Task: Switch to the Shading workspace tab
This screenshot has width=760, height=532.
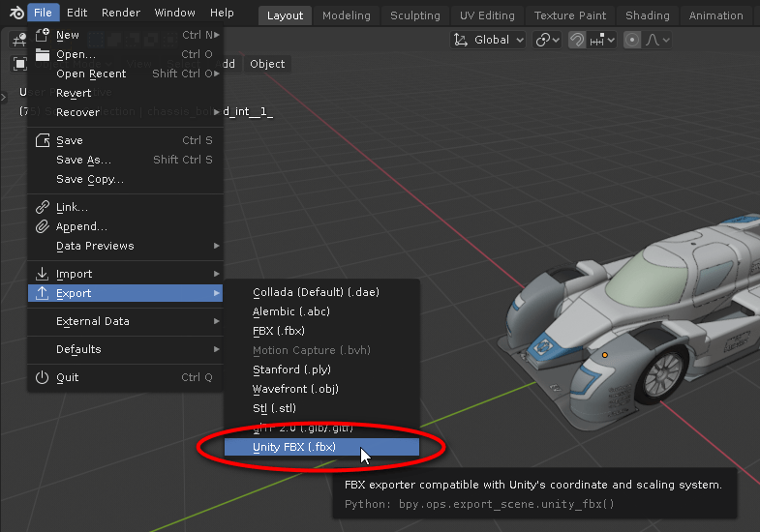Action: coord(648,15)
